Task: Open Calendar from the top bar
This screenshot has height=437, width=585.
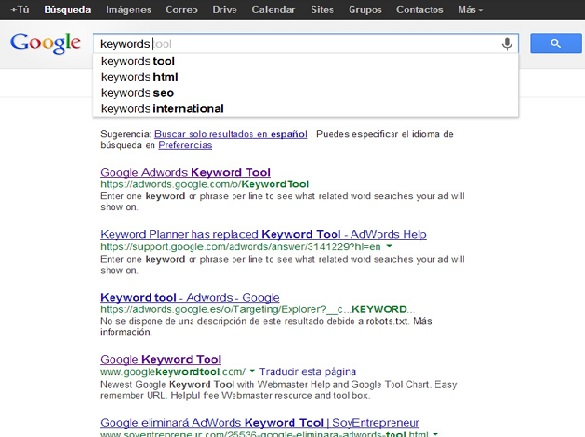Action: point(273,10)
